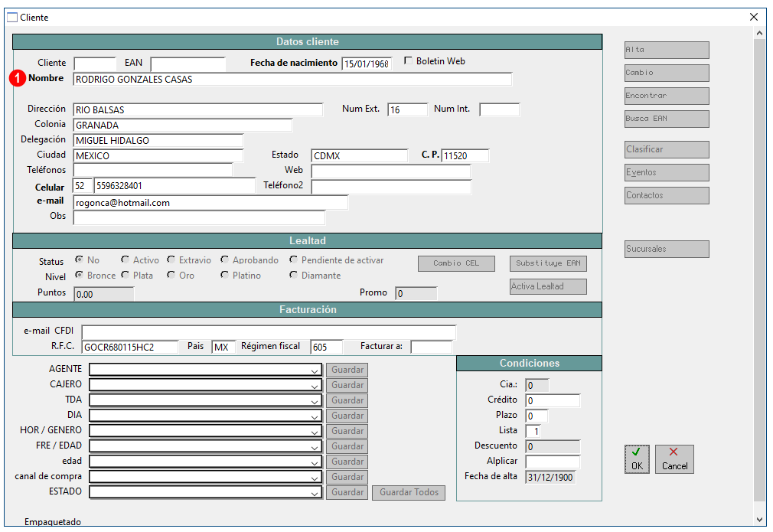
Task: Click the Crédito field in Condiciones
Action: [x=553, y=401]
